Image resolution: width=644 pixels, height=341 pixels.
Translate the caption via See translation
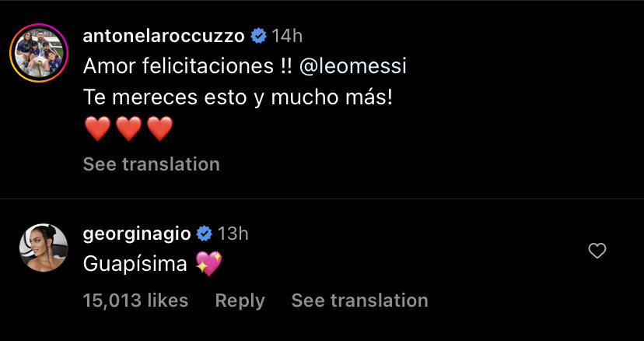click(x=152, y=164)
